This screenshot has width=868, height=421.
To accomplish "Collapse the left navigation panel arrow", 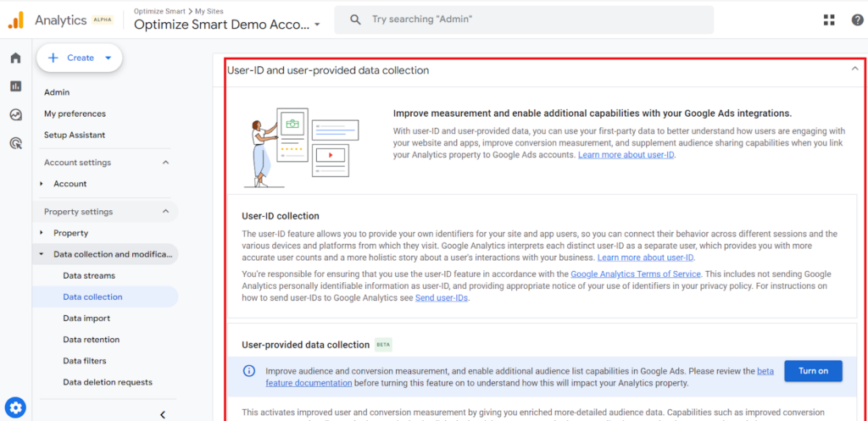I will (x=162, y=414).
